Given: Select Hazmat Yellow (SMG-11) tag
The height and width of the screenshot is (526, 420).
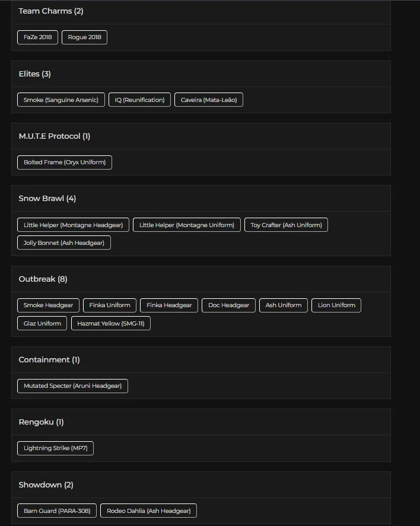Looking at the screenshot, I should pos(111,323).
